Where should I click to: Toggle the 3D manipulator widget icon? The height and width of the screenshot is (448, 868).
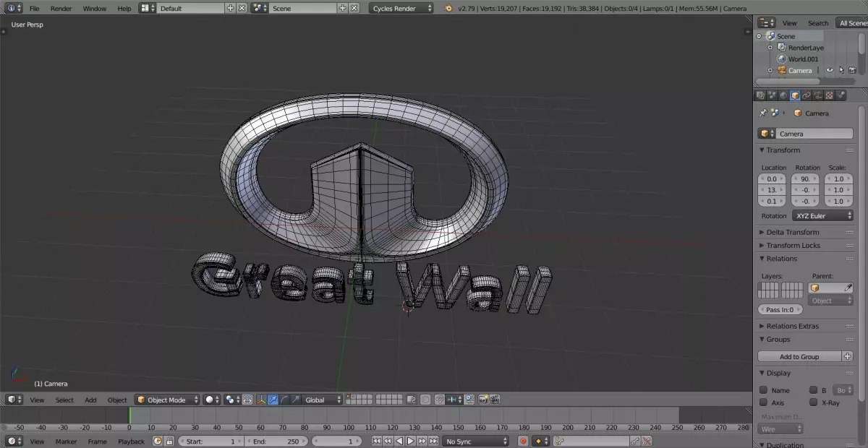click(261, 400)
